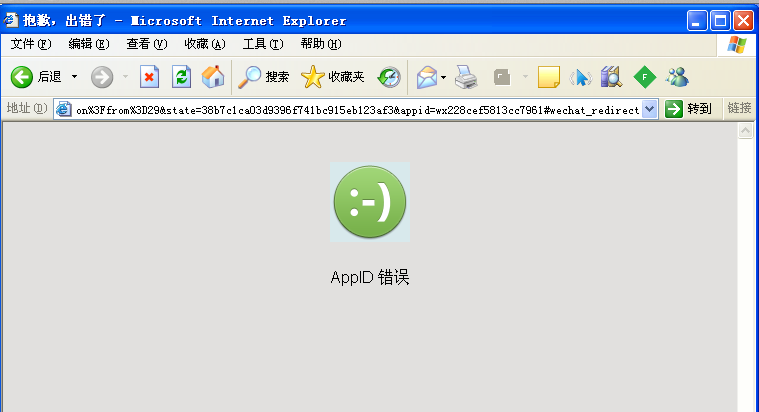Click the Windows flag logo throbber

click(x=737, y=45)
